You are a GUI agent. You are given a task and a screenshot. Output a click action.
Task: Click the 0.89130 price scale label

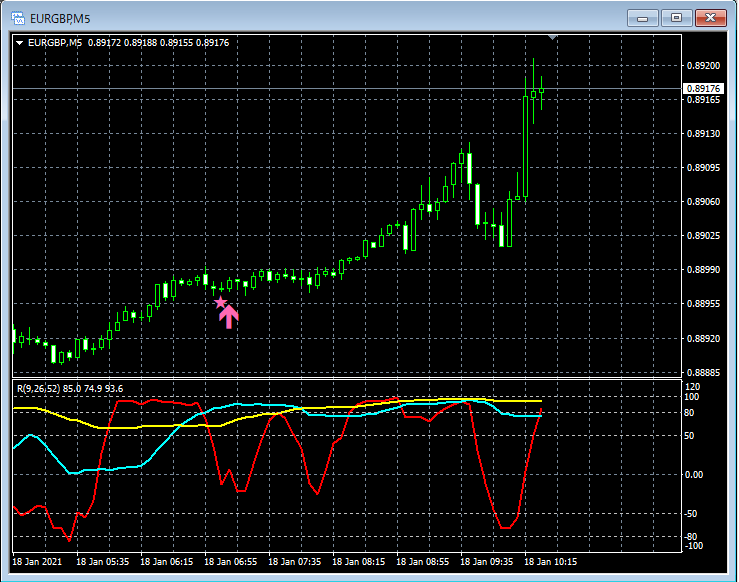click(x=703, y=134)
